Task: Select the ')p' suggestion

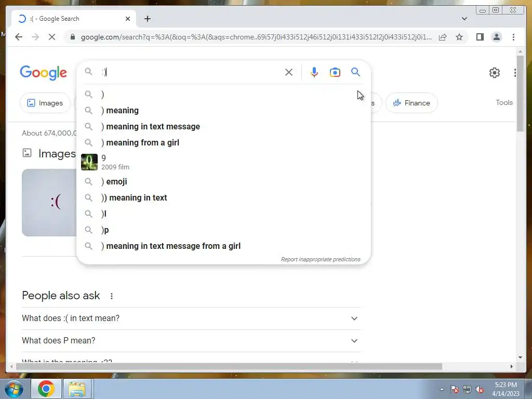Action: (x=223, y=230)
